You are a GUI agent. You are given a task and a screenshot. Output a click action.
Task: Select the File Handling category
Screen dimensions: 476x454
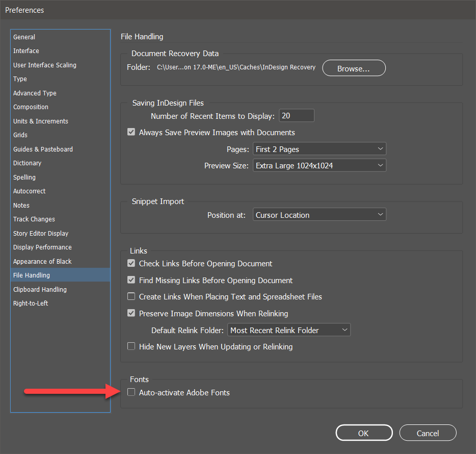coord(60,275)
